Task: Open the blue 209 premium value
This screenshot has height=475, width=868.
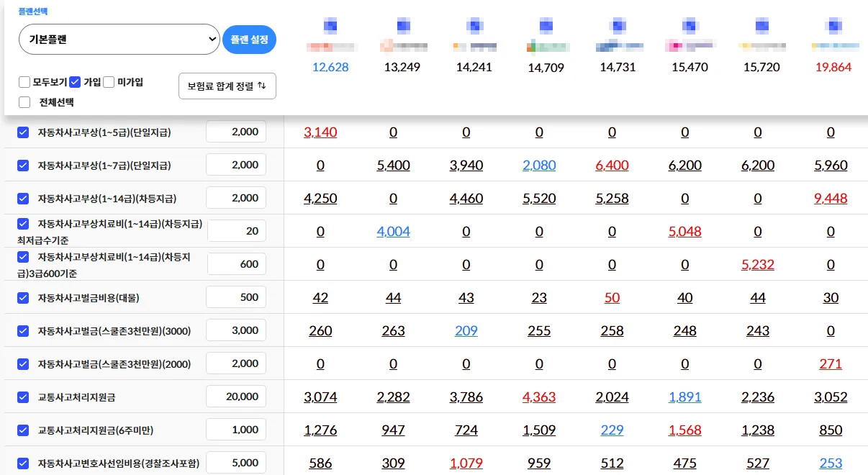Action: coord(466,331)
